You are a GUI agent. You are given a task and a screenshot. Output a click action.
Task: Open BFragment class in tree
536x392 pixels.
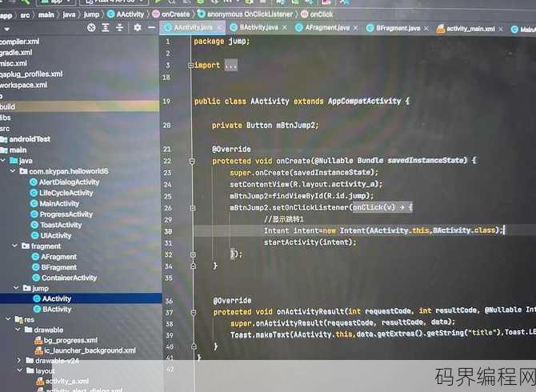point(54,267)
